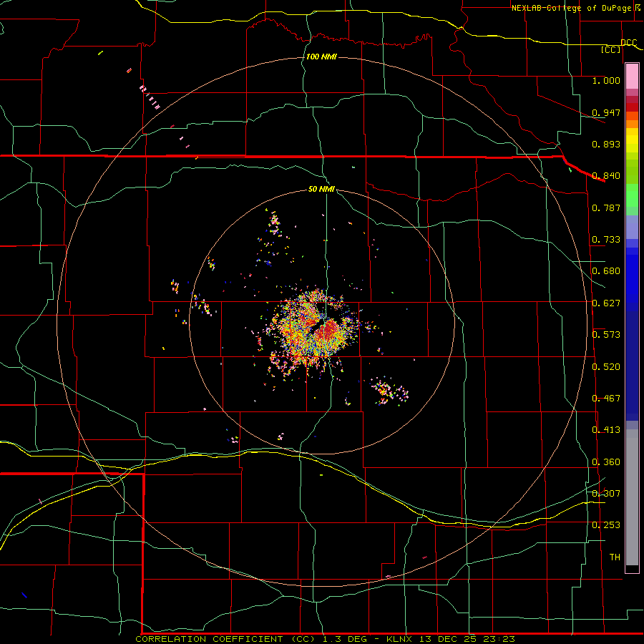Image resolution: width=644 pixels, height=644 pixels.
Task: Click the 0.787 color scale value
Action: 606,208
